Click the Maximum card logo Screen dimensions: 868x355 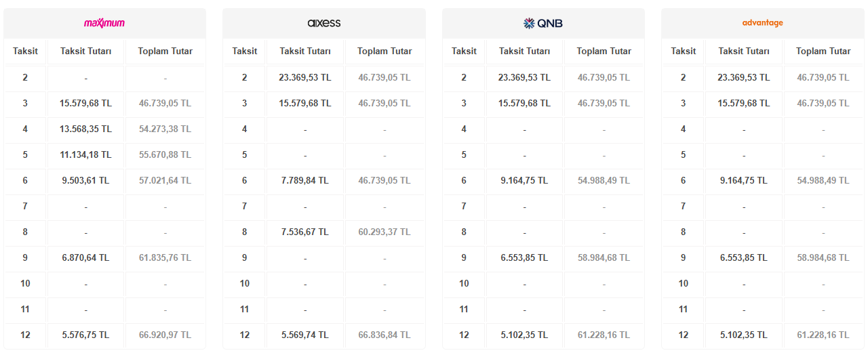[x=104, y=23]
